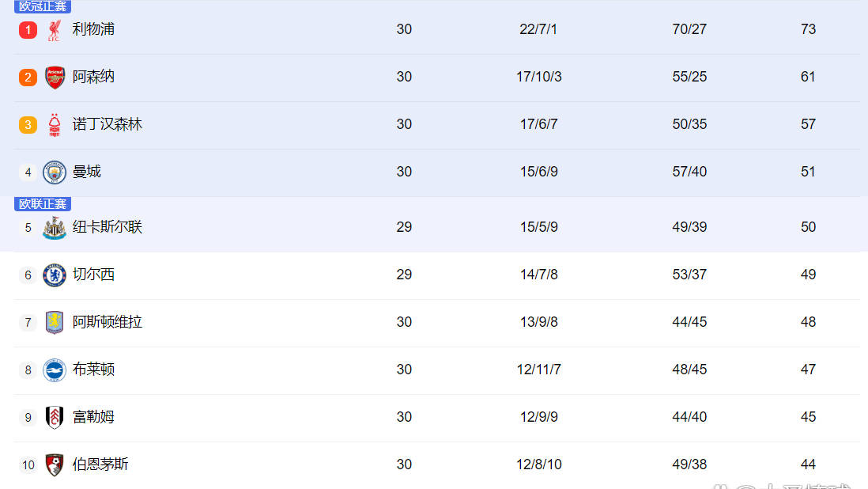Select the 阿斯顿维拉 team name

pos(108,322)
